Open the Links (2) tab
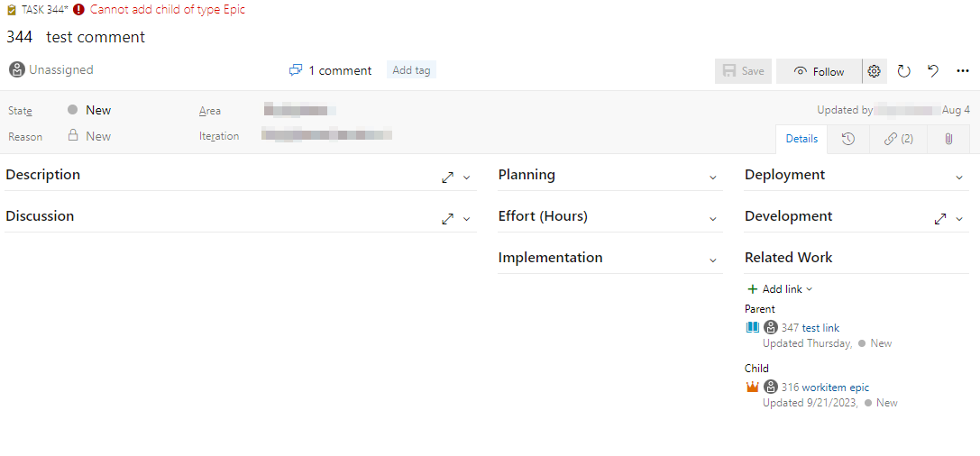980x456 pixels. (x=898, y=139)
